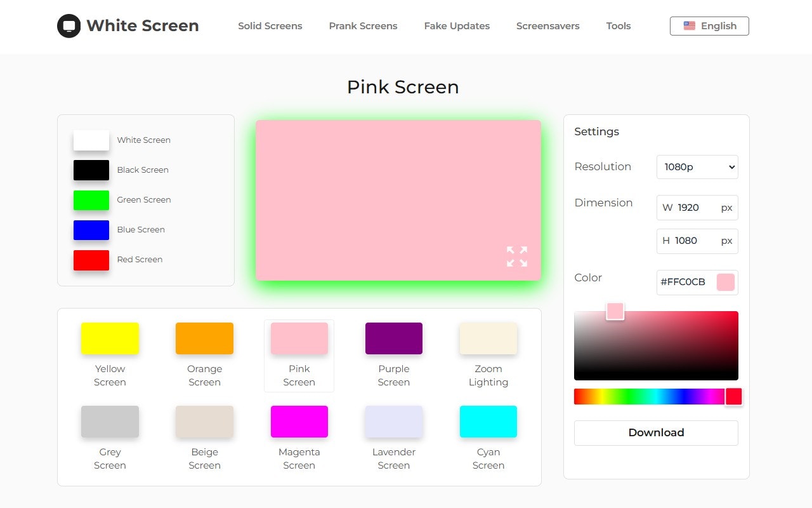Click the White Screen site title

[143, 26]
